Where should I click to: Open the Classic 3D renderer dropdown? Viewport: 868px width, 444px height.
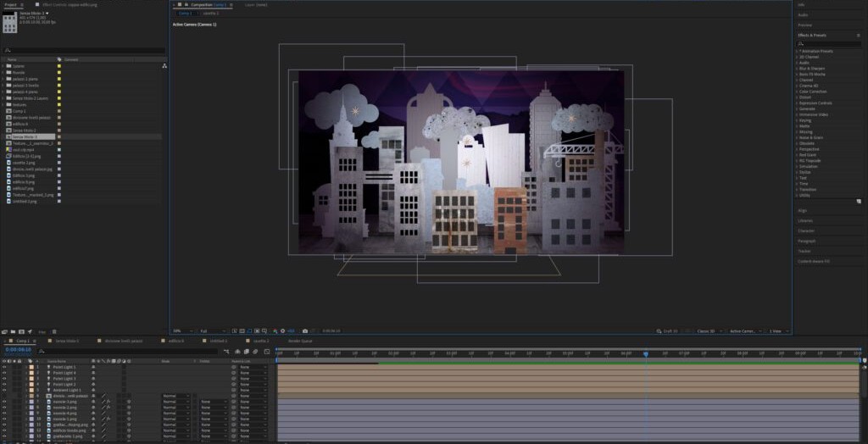pyautogui.click(x=709, y=331)
